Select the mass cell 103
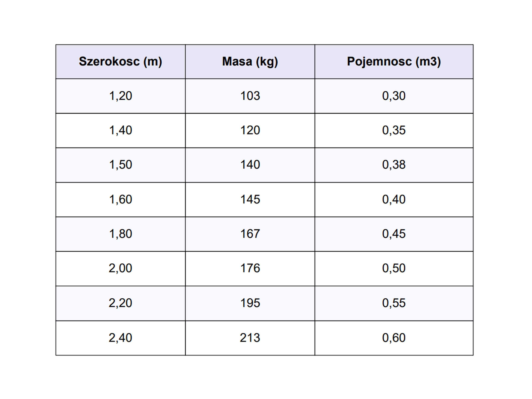 pos(250,96)
